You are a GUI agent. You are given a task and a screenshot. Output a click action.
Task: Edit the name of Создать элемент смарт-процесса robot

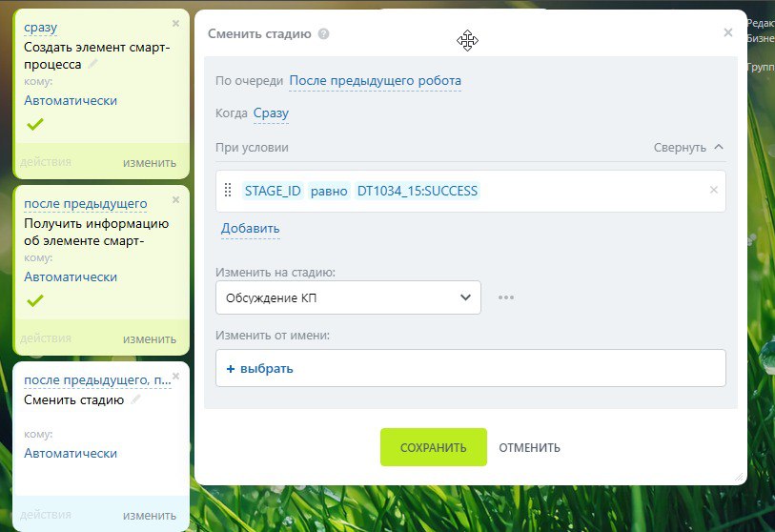tap(92, 64)
